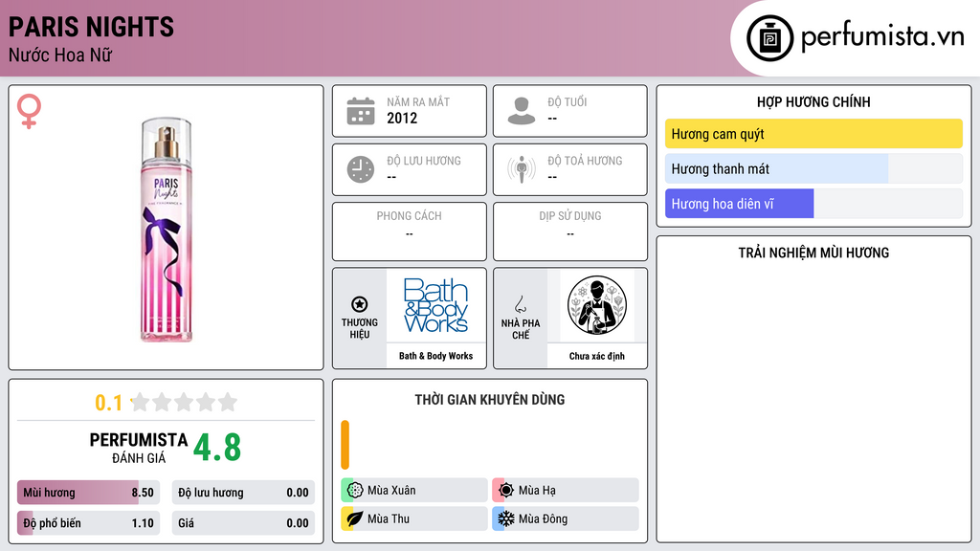Click the Độ lưu hương 0.00 rating bar
Image resolution: width=980 pixels, height=551 pixels.
(243, 493)
